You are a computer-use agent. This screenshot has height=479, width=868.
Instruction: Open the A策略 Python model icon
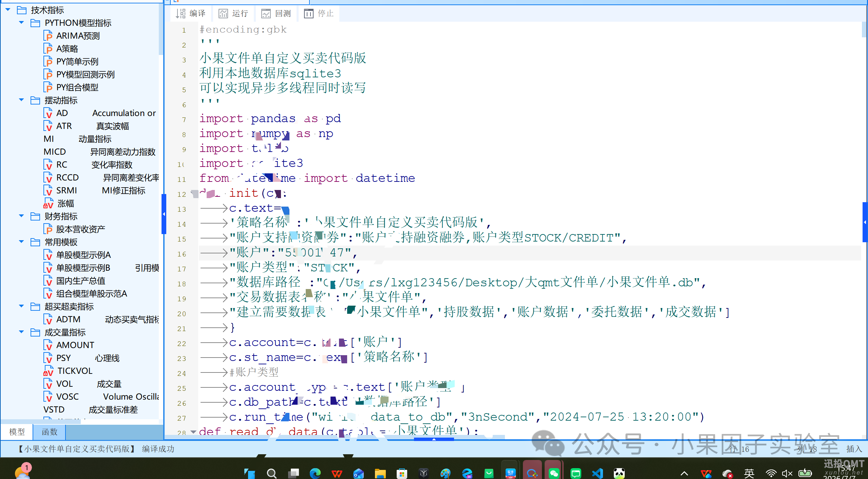pos(48,49)
